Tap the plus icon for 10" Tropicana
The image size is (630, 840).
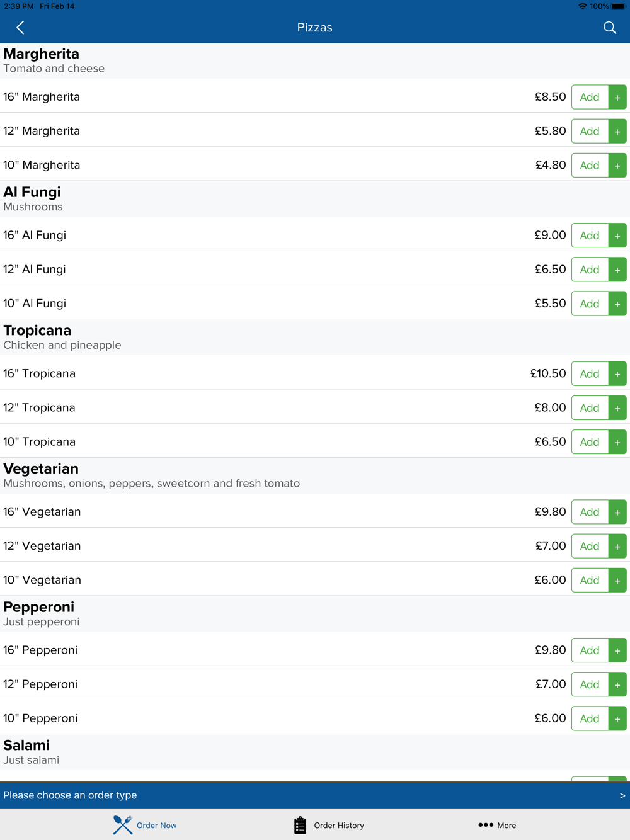(x=617, y=442)
